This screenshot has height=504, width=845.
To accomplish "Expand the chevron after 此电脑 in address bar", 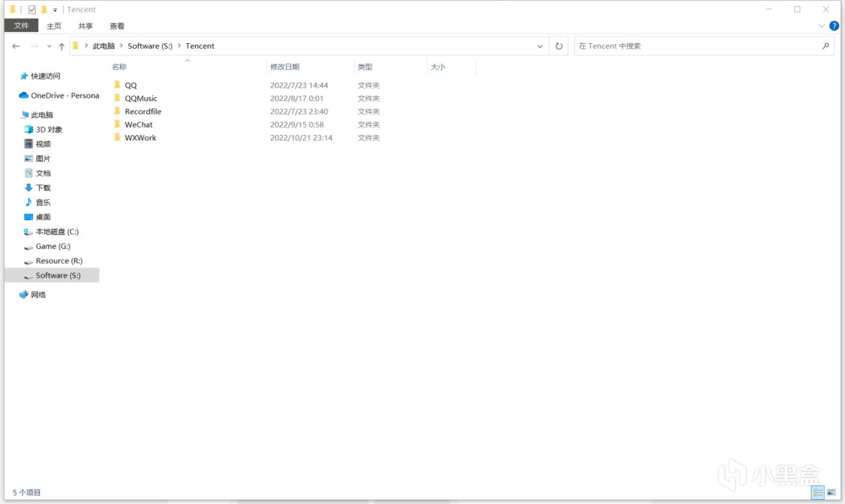I will click(121, 46).
